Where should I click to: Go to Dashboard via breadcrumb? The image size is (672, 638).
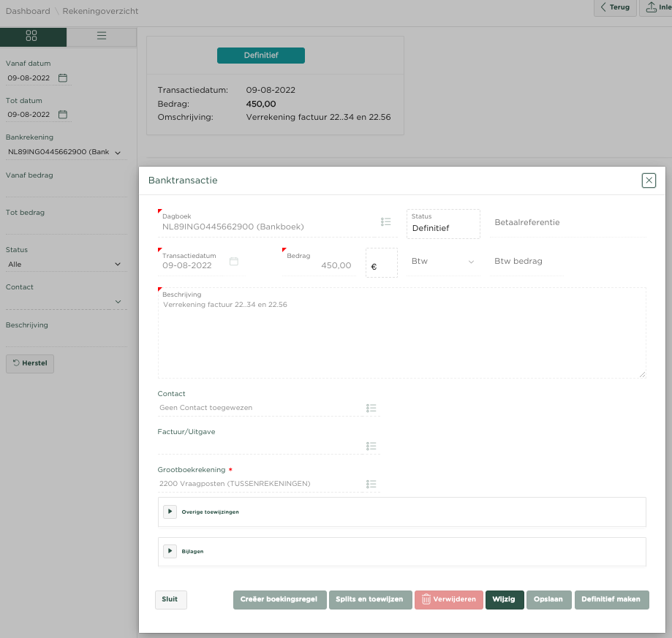(28, 11)
